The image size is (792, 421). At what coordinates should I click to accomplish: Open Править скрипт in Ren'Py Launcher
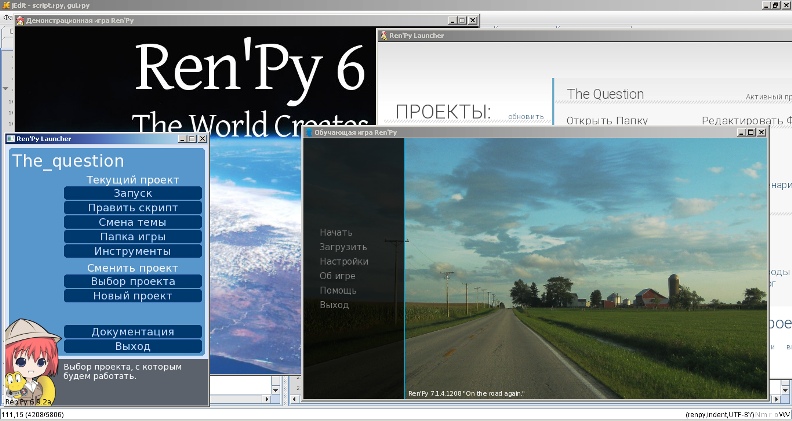pos(133,208)
